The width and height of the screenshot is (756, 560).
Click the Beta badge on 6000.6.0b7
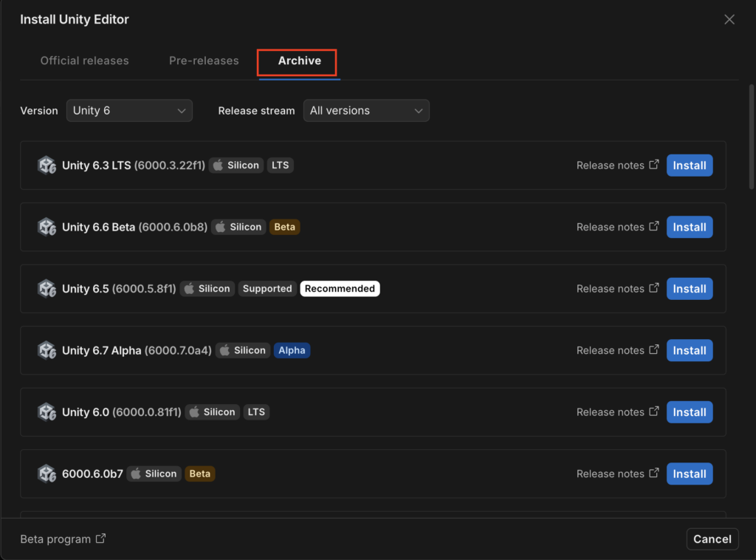click(x=199, y=474)
